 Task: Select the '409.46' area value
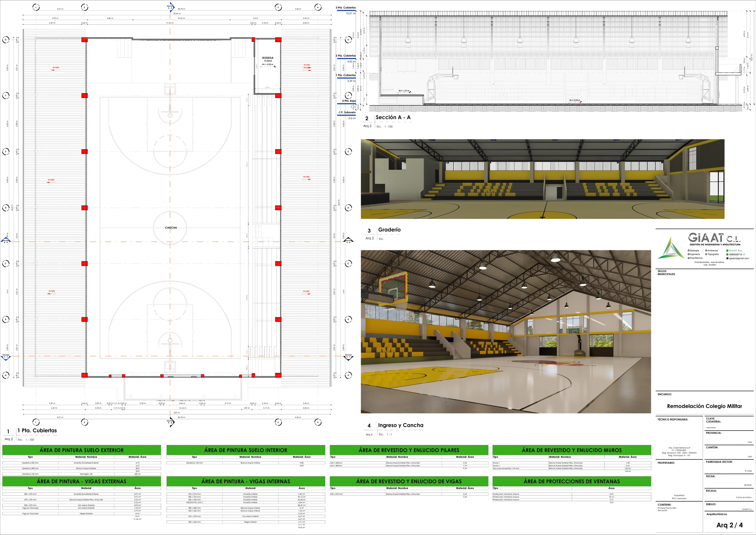coord(137,474)
